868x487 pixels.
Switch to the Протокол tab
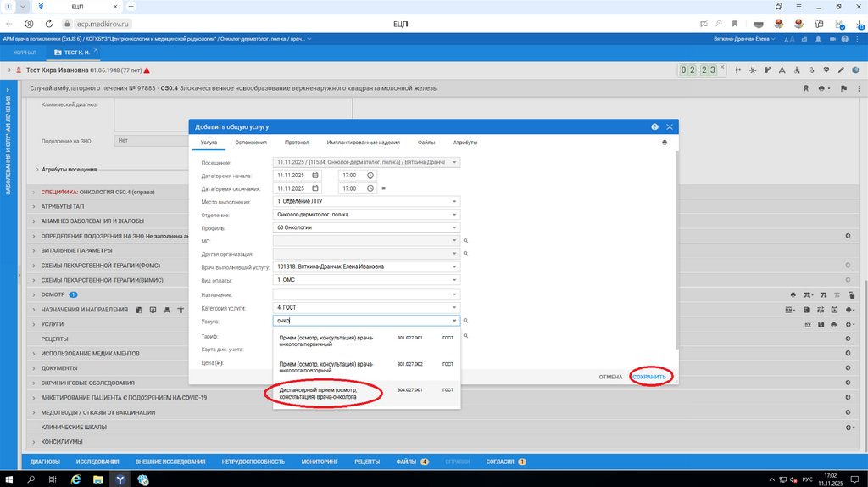point(297,143)
